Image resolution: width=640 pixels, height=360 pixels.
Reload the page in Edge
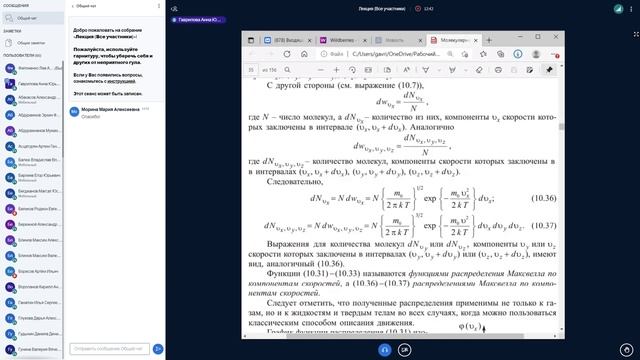click(287, 54)
